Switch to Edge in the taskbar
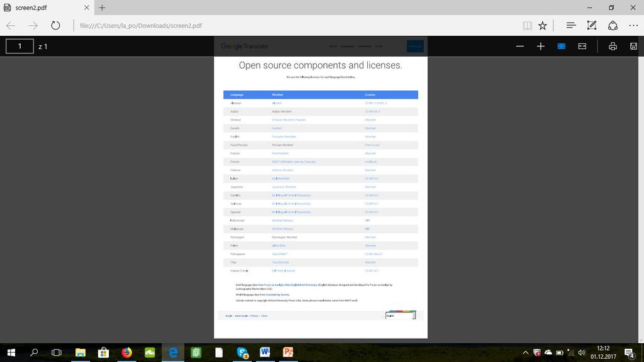The height and width of the screenshot is (362, 644). (x=173, y=353)
